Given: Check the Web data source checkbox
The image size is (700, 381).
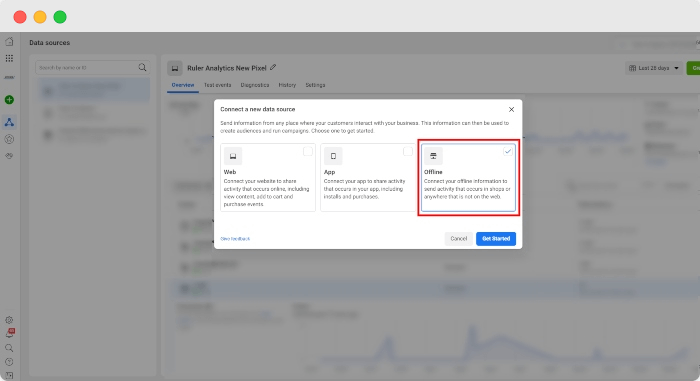Looking at the screenshot, I should point(308,151).
